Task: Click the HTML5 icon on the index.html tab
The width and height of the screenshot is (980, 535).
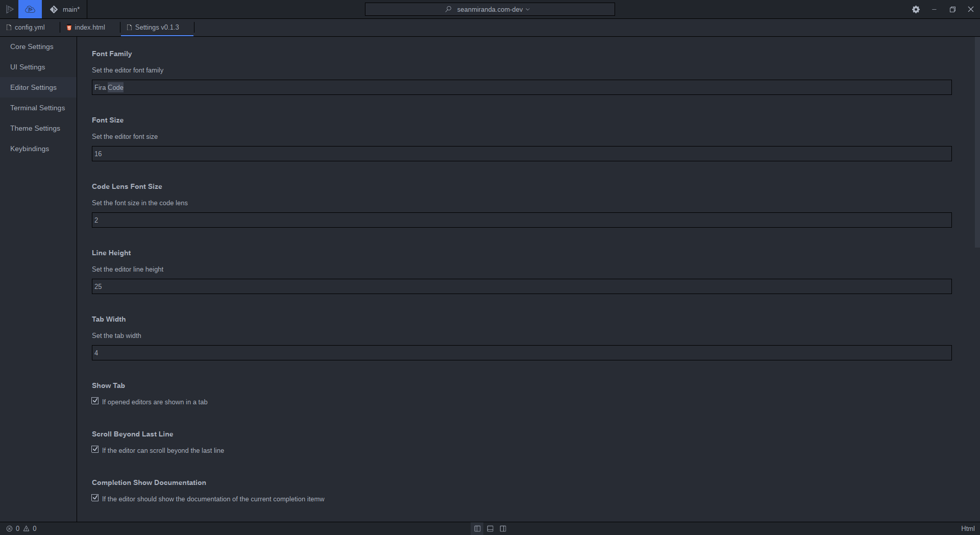Action: coord(70,28)
